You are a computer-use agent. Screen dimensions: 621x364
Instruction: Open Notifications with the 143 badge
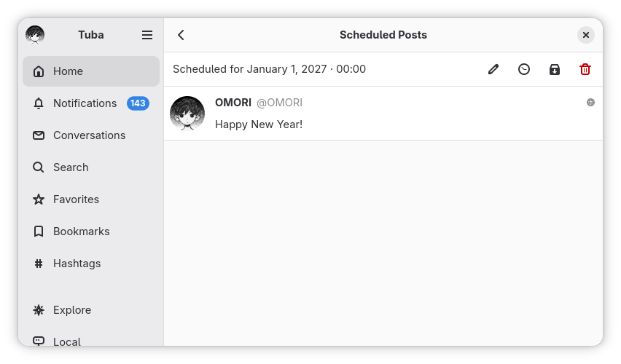(91, 103)
